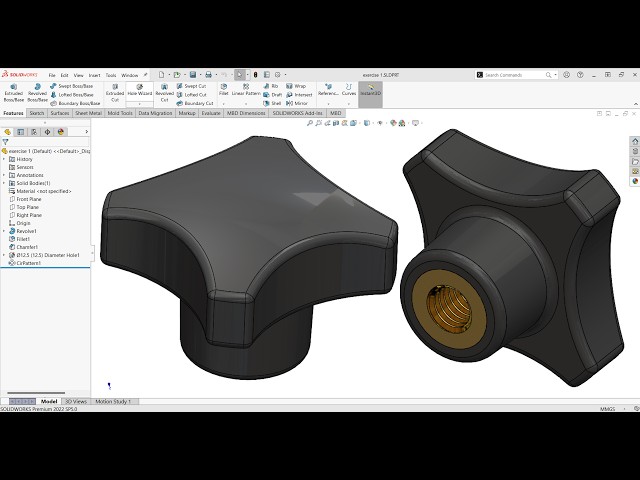
Task: Open Reference Geometry tools
Action: click(328, 90)
